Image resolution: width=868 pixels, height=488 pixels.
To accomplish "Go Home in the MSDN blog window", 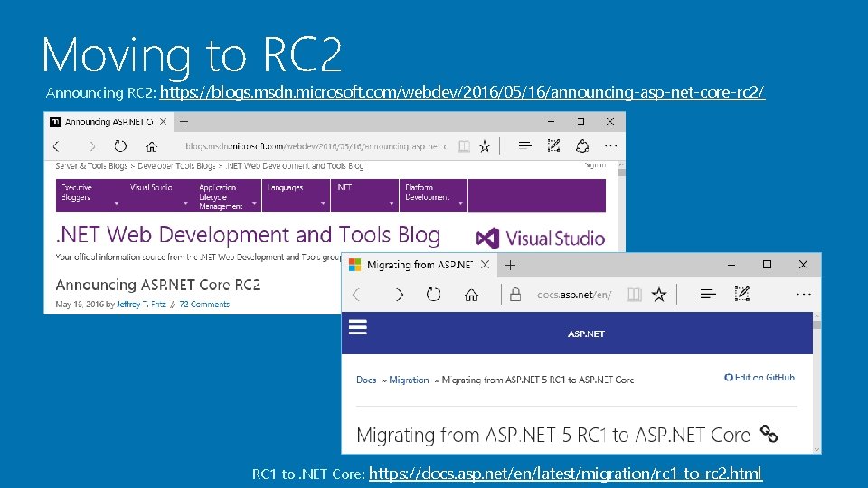I will tap(152, 146).
